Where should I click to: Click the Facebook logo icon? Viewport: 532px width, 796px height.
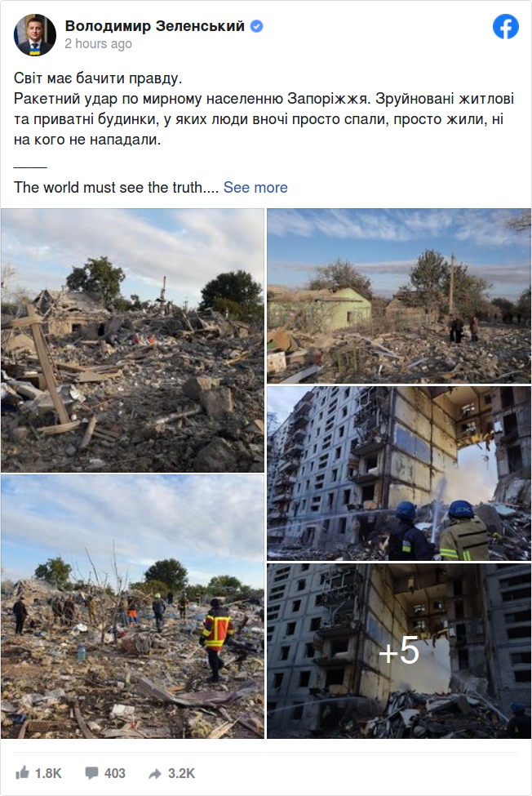click(x=506, y=27)
